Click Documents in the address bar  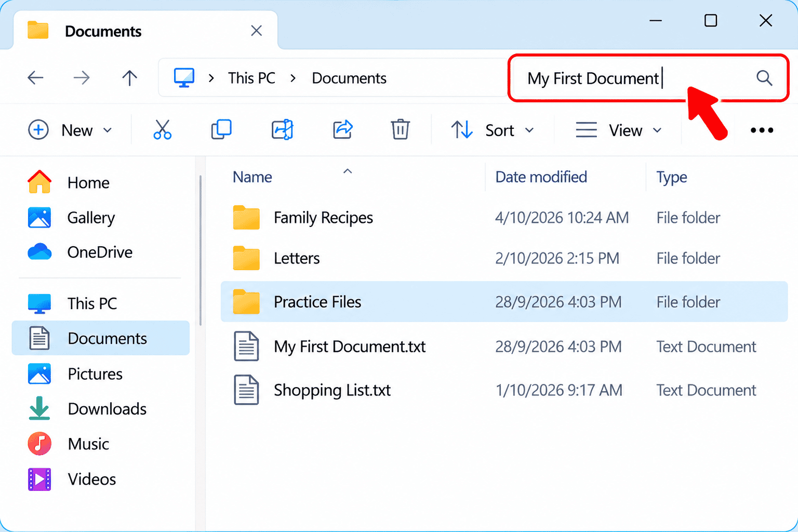click(x=349, y=78)
